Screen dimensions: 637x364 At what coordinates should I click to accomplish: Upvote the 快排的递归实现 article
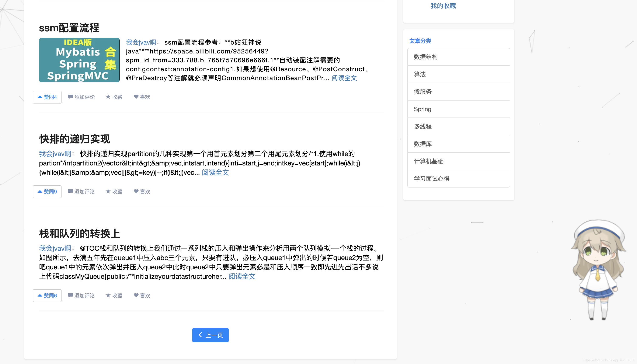(x=47, y=192)
